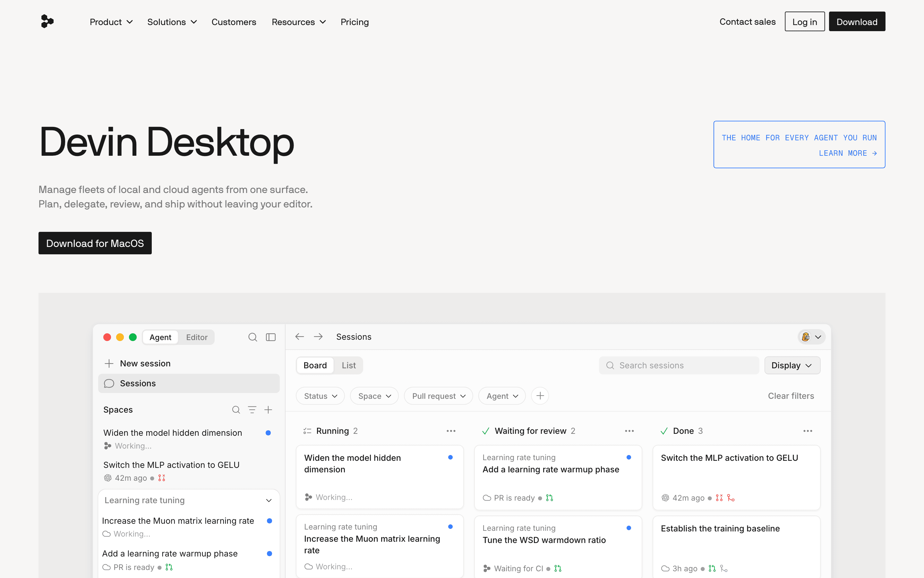This screenshot has width=924, height=578.
Task: Open the Space filter dropdown
Action: tap(374, 396)
